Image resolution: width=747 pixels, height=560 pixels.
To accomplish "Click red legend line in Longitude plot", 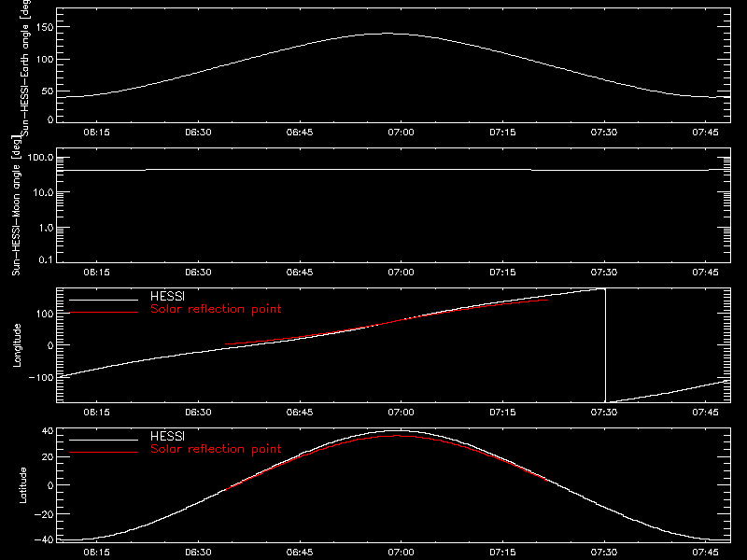I will 104,313.
